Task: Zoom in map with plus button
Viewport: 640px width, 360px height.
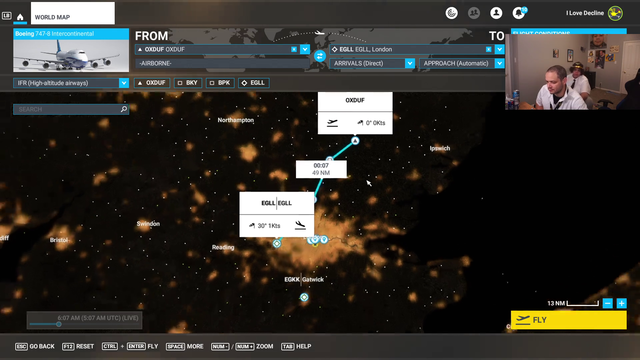Action: click(621, 303)
